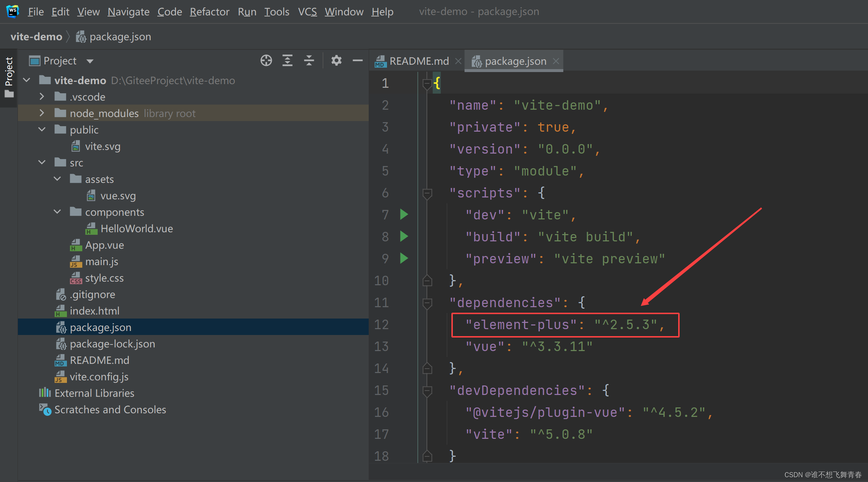Expand the .vscode folder
The width and height of the screenshot is (868, 482).
(42, 97)
